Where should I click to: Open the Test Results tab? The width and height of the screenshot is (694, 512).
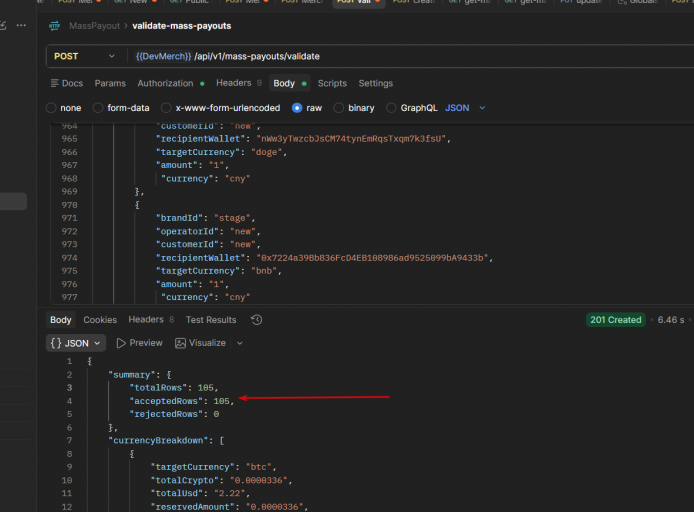[x=211, y=320]
